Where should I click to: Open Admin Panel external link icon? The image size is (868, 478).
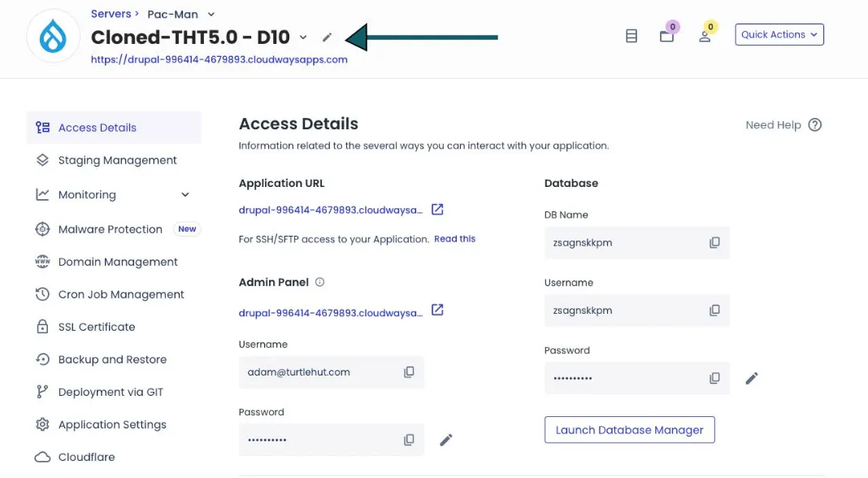[437, 310]
